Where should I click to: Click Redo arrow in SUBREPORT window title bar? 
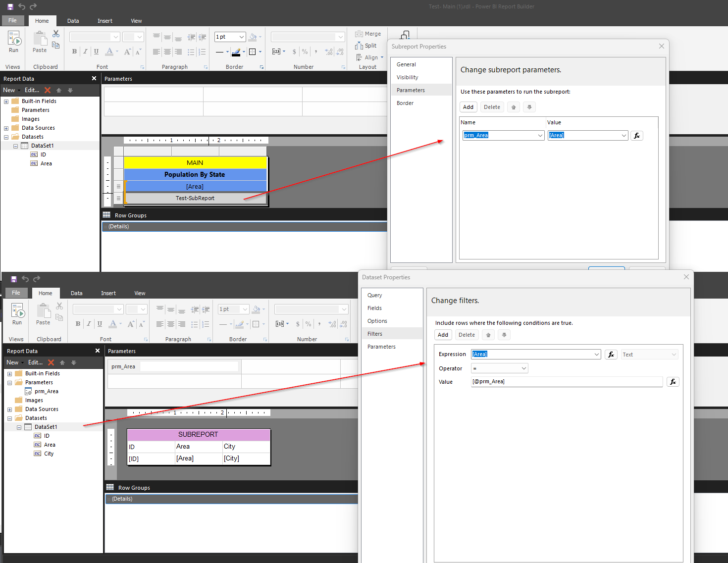pos(37,279)
